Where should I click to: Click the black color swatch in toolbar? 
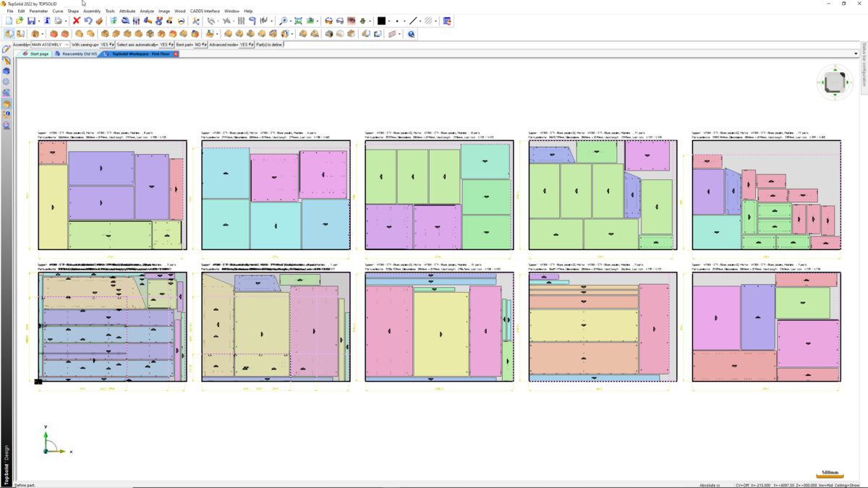pos(381,21)
